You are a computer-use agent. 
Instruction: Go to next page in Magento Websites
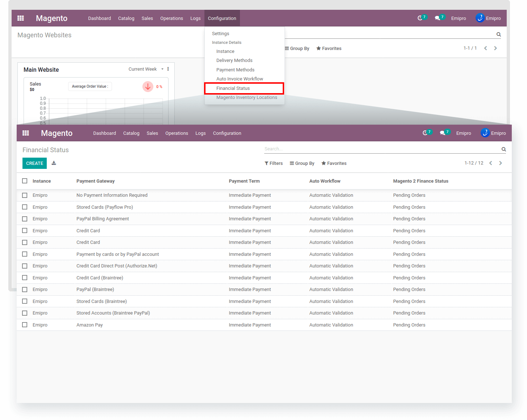point(495,48)
